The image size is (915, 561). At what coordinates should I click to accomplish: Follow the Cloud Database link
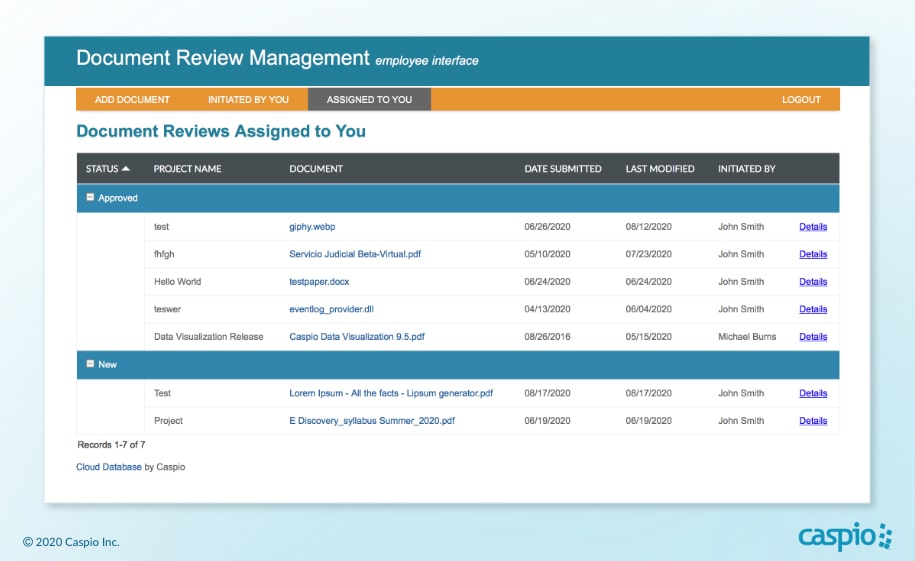point(108,467)
